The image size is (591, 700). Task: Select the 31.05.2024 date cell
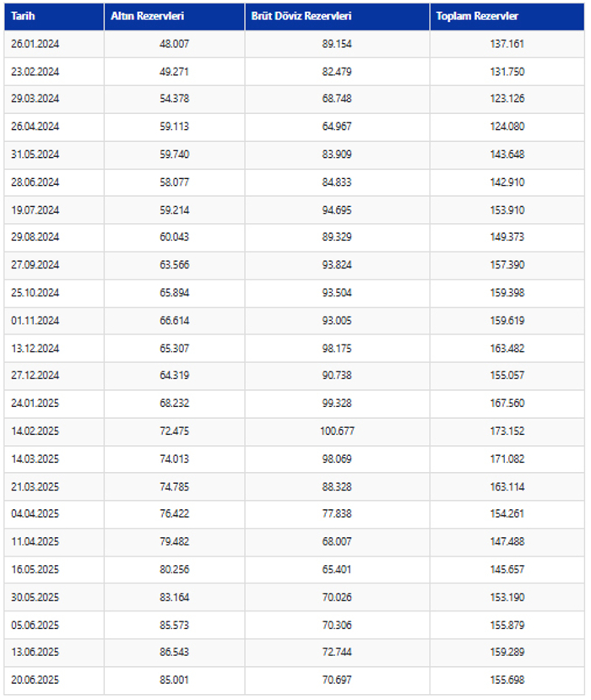pyautogui.click(x=54, y=155)
